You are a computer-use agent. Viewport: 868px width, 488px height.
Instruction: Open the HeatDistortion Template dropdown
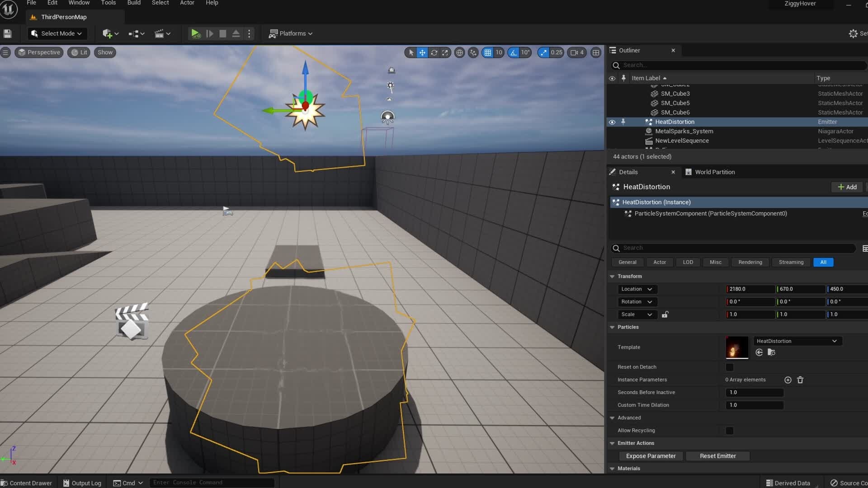click(834, 341)
